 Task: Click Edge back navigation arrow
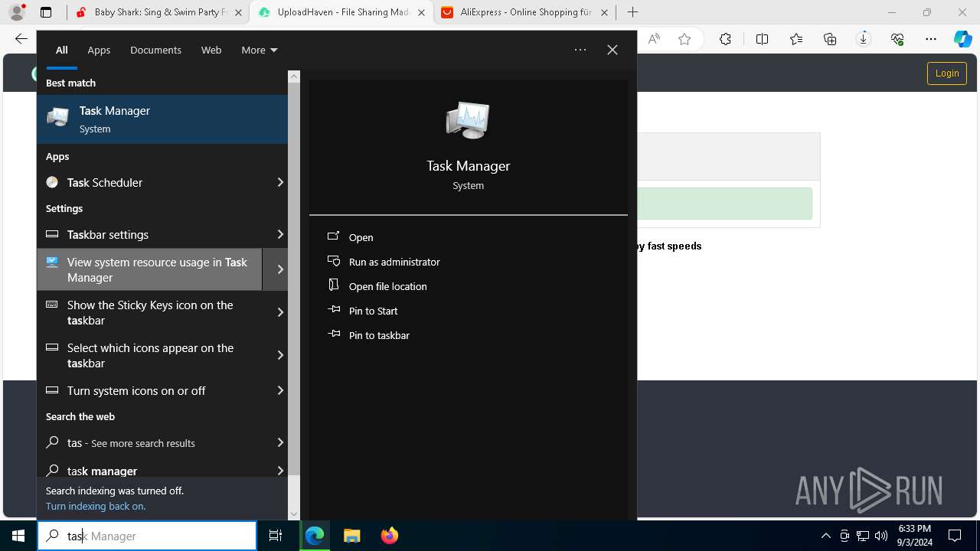[21, 39]
